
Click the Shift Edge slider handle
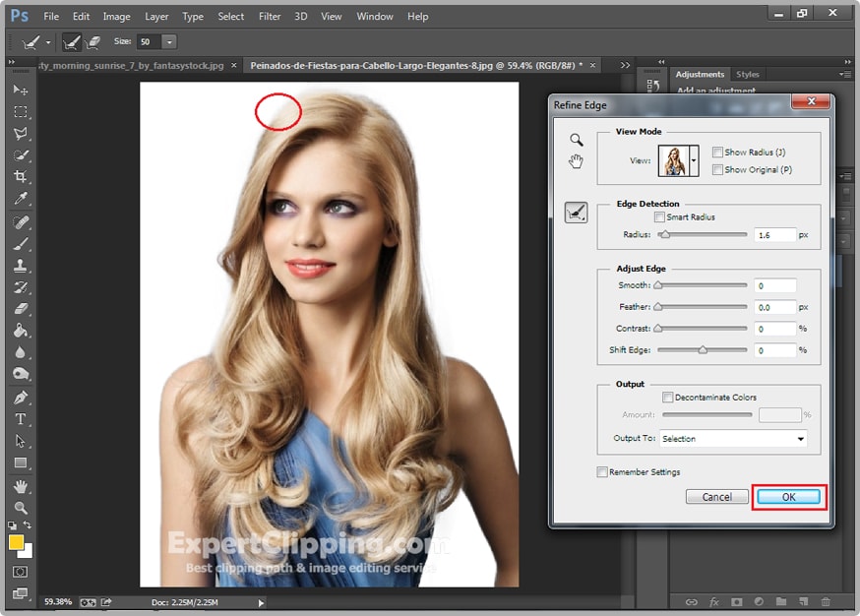[x=703, y=350]
